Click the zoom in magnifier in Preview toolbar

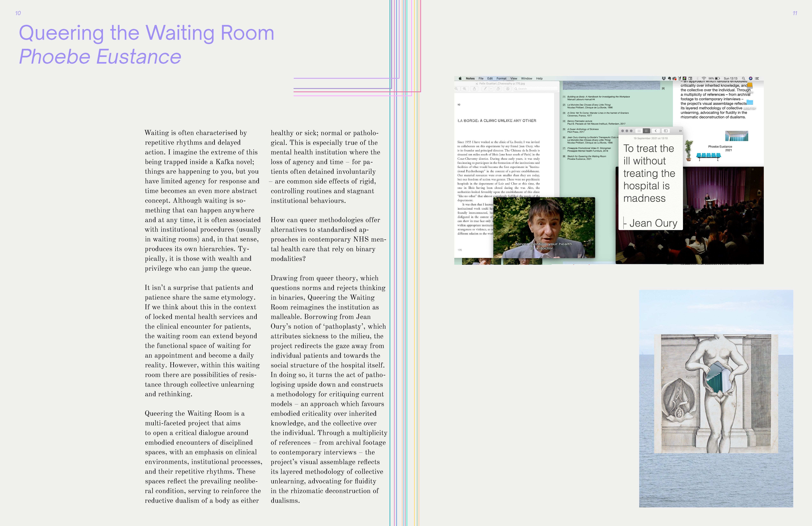point(464,89)
